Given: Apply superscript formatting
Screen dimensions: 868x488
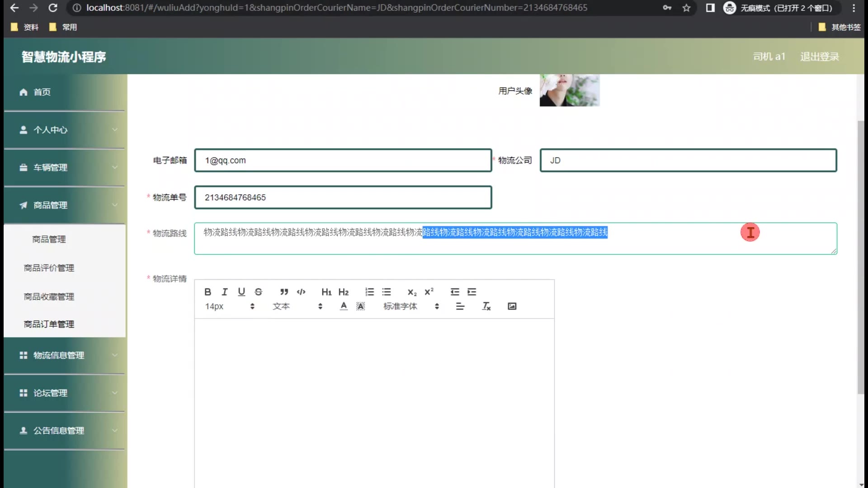Looking at the screenshot, I should tap(429, 292).
